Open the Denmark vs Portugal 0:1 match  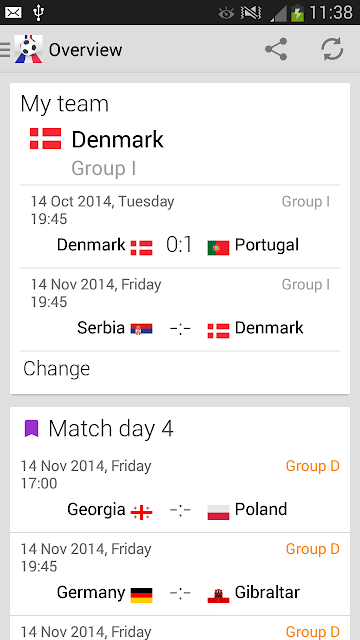[x=180, y=227]
